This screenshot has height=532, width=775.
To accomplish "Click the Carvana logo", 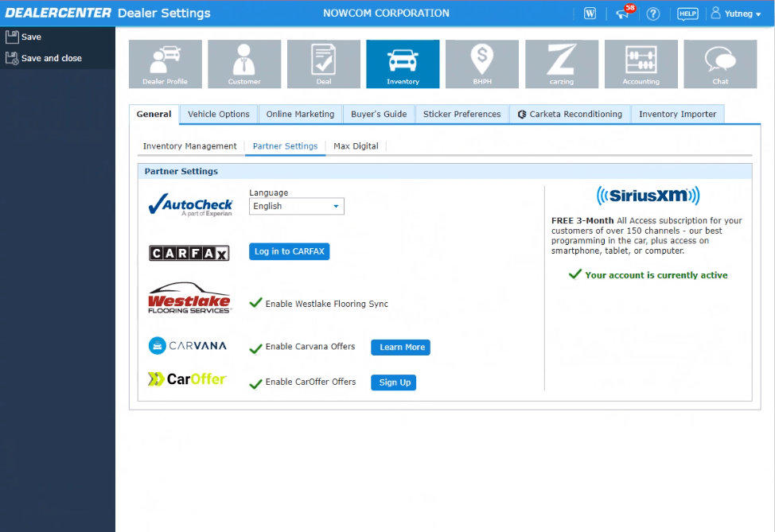I will click(187, 345).
